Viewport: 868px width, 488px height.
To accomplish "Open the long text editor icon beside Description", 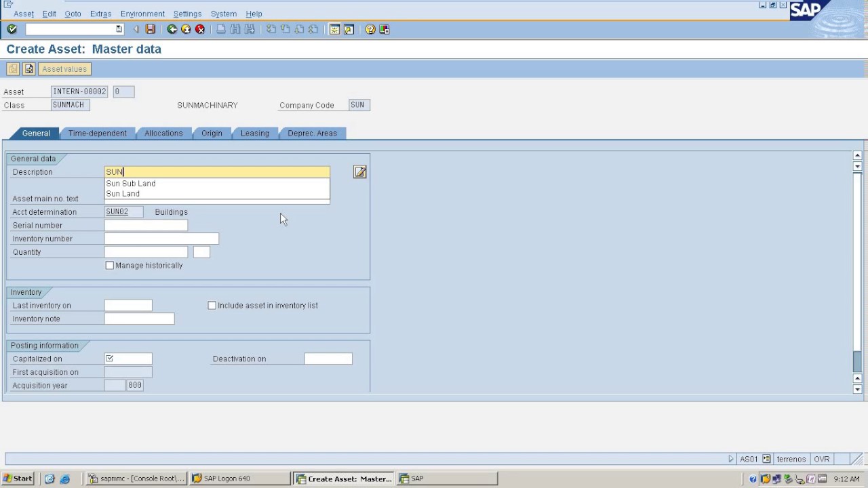I will point(360,172).
